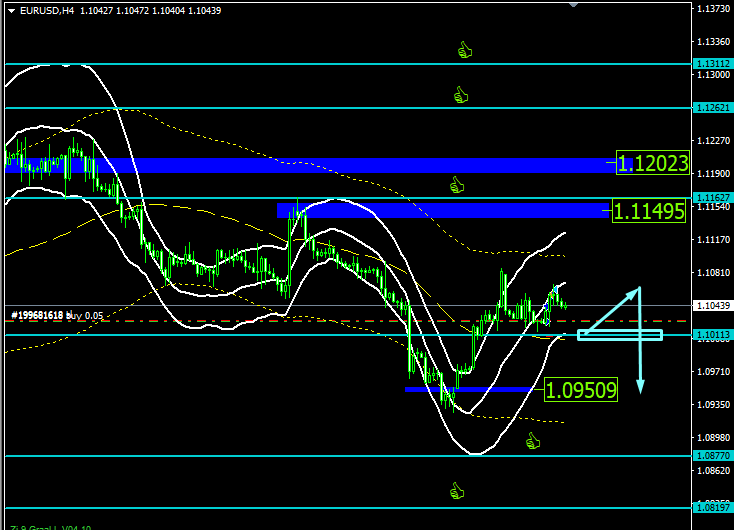Select the thumbs-up icon just below the 1.12023 zone
This screenshot has height=530, width=734.
click(457, 185)
